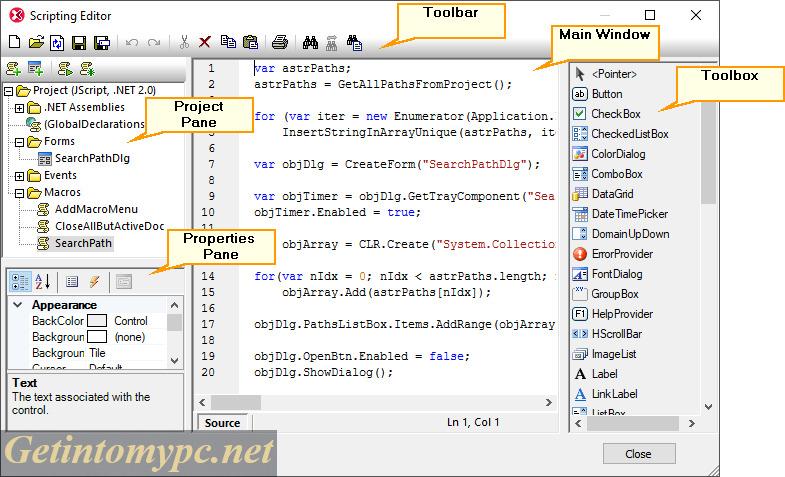Collapse the Appearance property category

tap(17, 305)
